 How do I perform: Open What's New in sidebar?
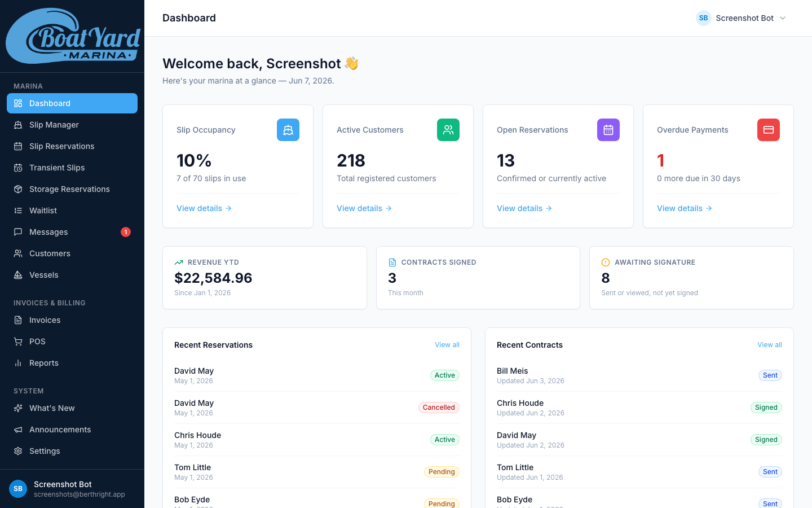point(72,408)
